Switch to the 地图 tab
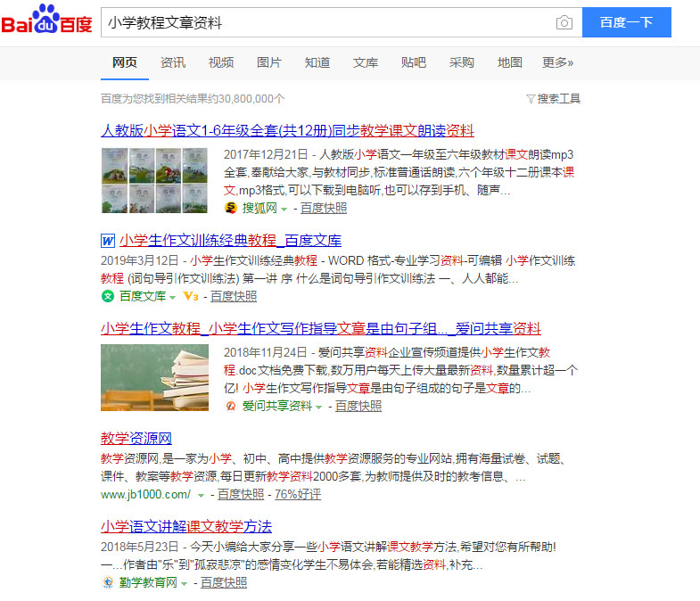This screenshot has height=601, width=700. coord(510,62)
